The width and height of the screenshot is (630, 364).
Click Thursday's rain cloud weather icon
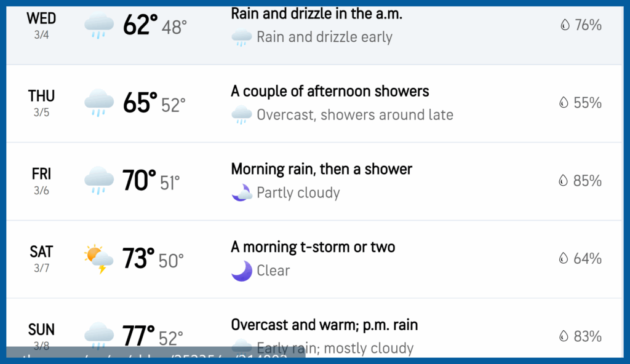98,103
